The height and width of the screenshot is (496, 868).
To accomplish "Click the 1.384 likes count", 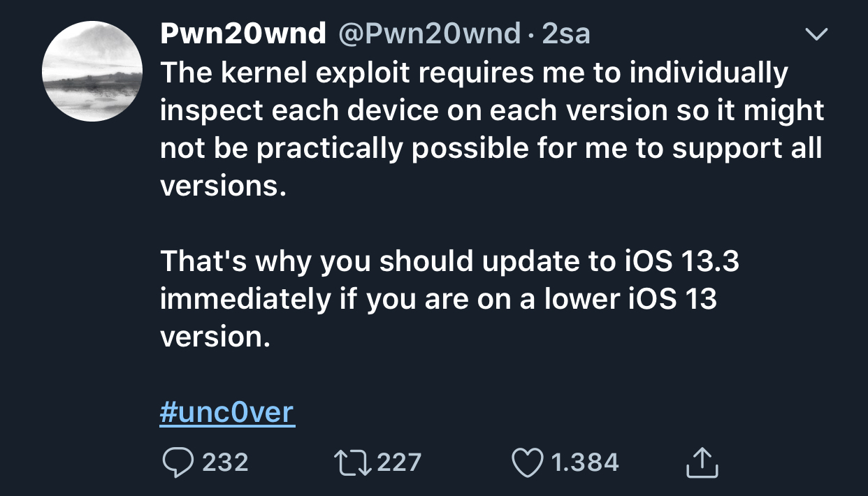I will (585, 462).
